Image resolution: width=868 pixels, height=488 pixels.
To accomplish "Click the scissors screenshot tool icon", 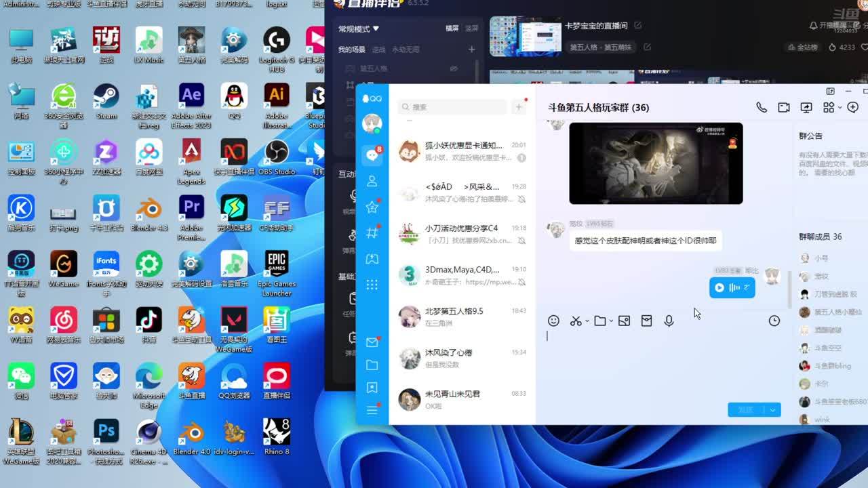I will (576, 321).
